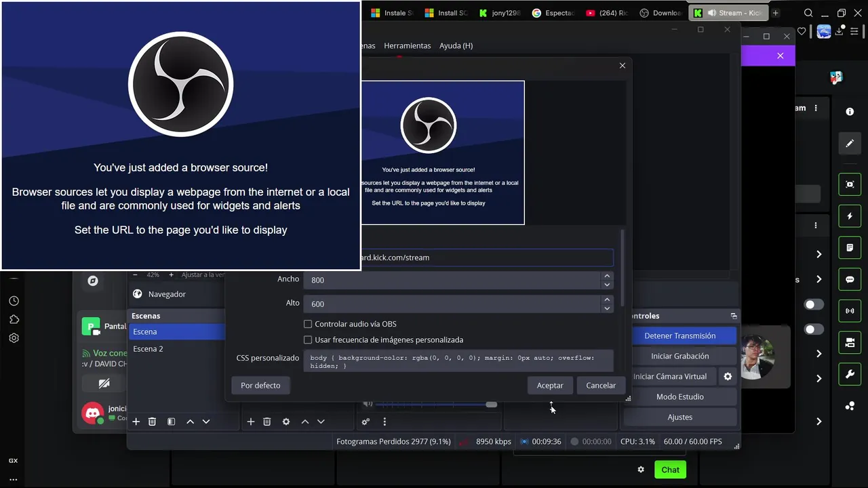Image resolution: width=868 pixels, height=488 pixels.
Task: Click the pencil edit icon in Kick sidebar
Action: coord(850,144)
